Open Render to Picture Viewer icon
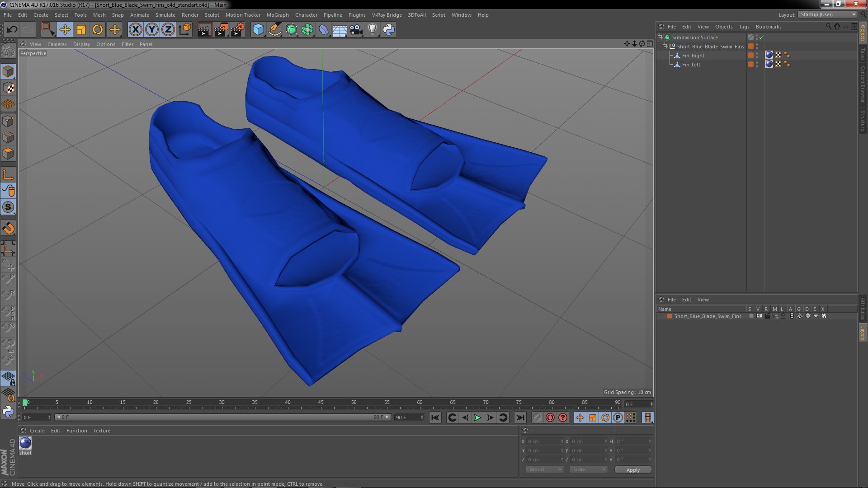This screenshot has width=868, height=488. click(221, 30)
